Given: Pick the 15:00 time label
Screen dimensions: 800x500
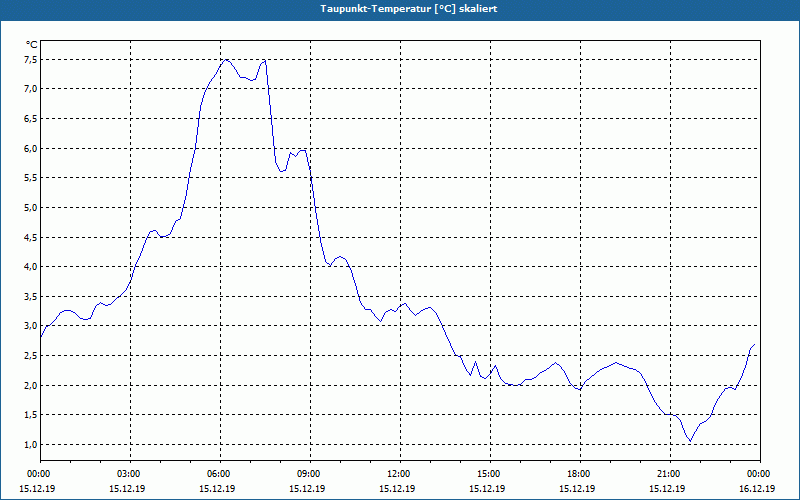Looking at the screenshot, I should click(x=488, y=474).
